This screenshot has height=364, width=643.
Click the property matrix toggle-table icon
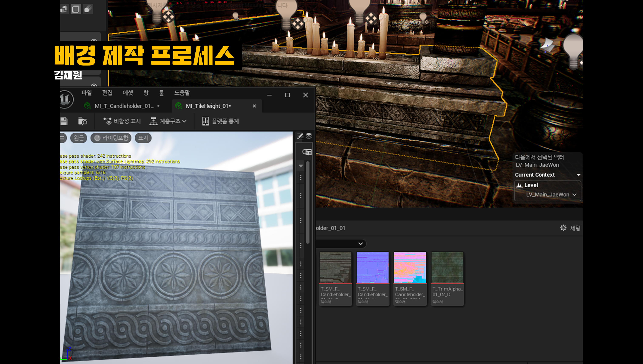pos(307,152)
